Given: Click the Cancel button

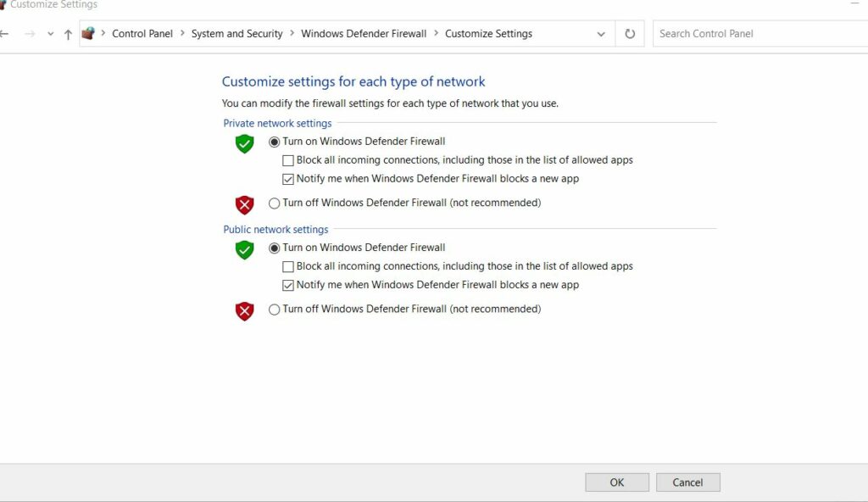Looking at the screenshot, I should pyautogui.click(x=687, y=482).
